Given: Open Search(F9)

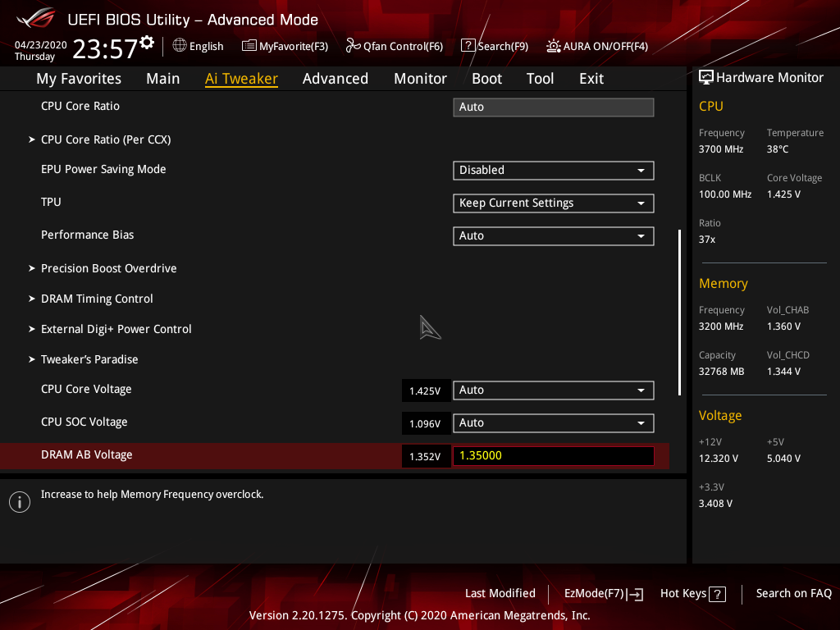Looking at the screenshot, I should 495,46.
